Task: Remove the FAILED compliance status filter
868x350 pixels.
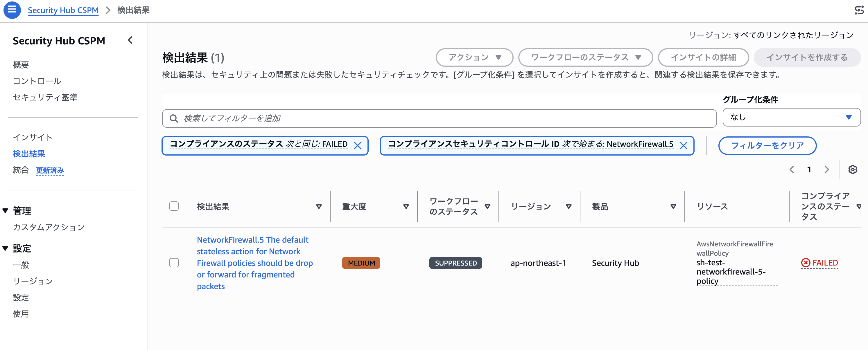Action: [x=358, y=145]
